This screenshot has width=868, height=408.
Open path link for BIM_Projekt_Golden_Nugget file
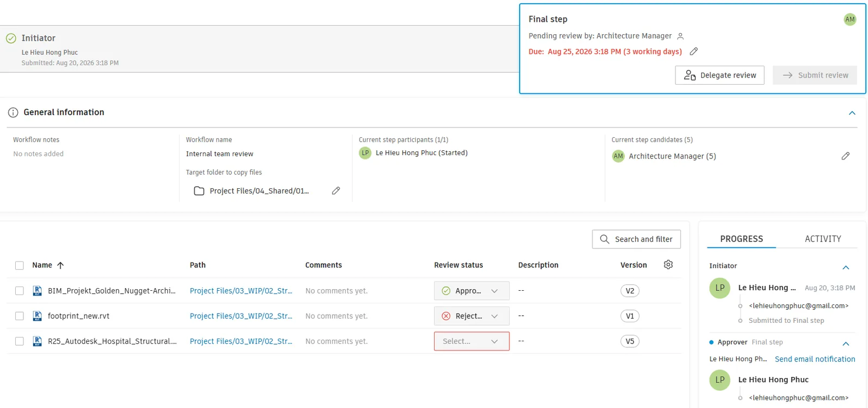[241, 291]
